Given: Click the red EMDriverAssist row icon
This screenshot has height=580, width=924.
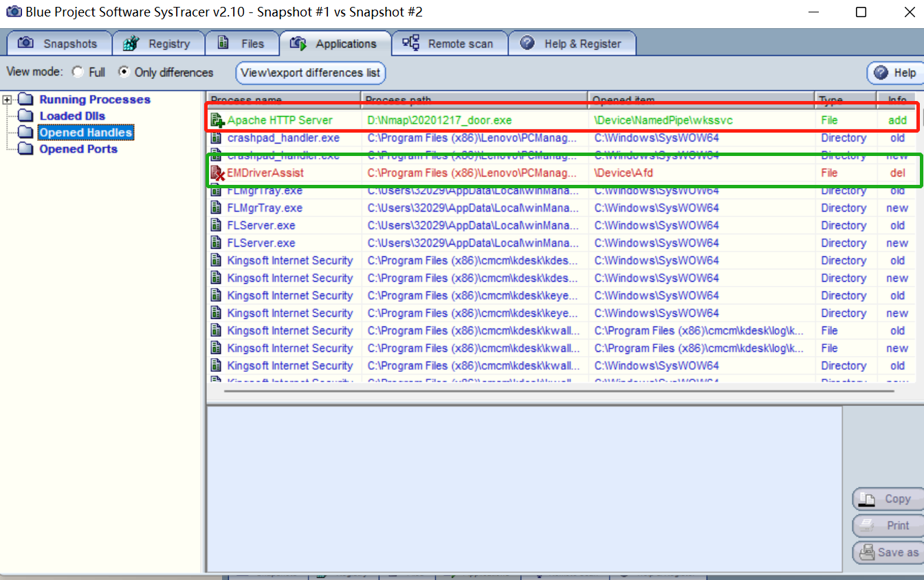Looking at the screenshot, I should coord(217,173).
